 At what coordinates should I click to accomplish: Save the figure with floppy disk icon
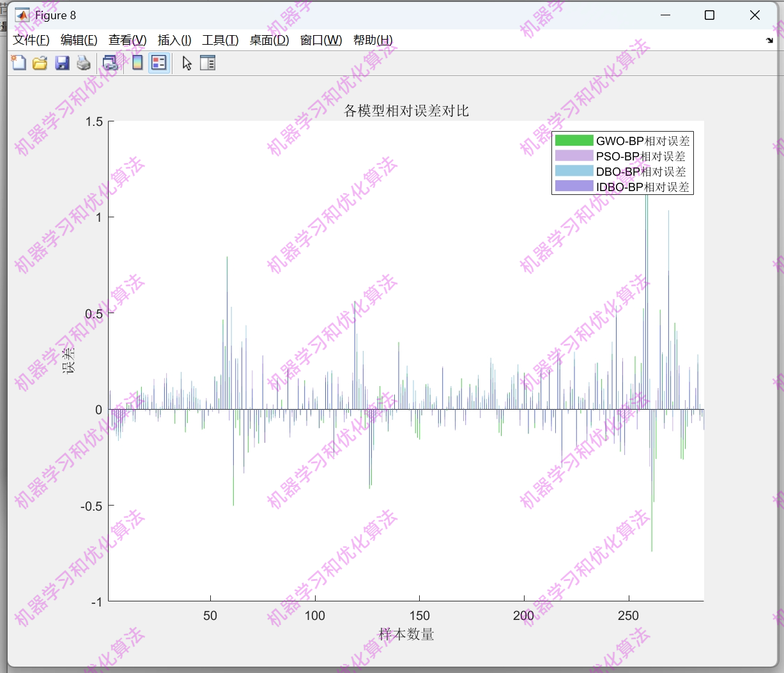pyautogui.click(x=62, y=63)
